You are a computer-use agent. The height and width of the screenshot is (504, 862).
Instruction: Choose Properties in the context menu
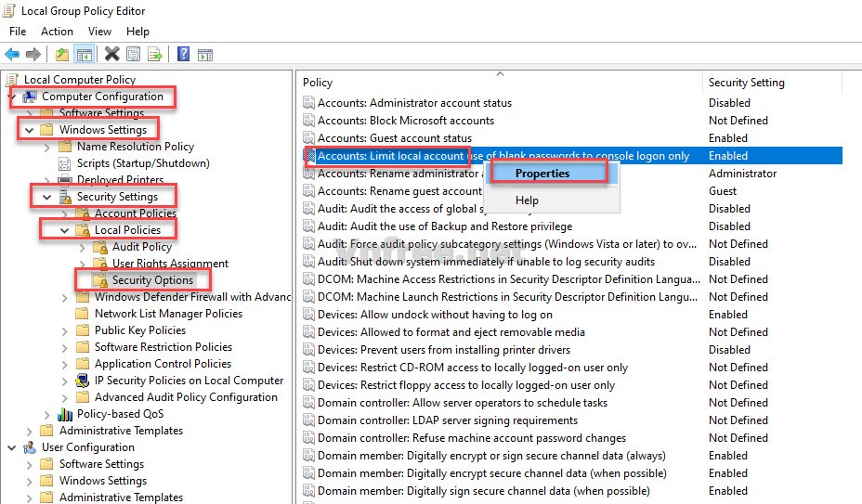point(550,174)
